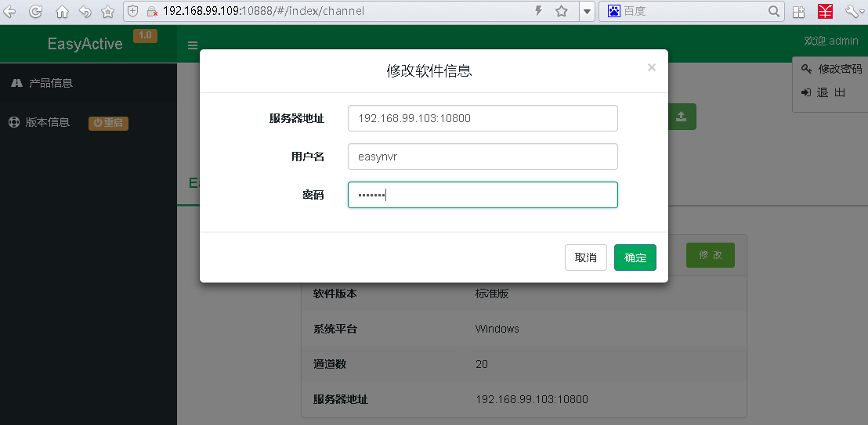The height and width of the screenshot is (425, 868).
Task: Go back with browser back arrow
Action: (9, 11)
